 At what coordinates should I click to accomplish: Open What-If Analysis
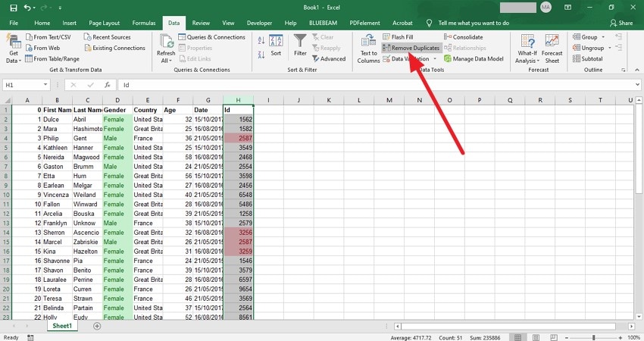pos(527,49)
